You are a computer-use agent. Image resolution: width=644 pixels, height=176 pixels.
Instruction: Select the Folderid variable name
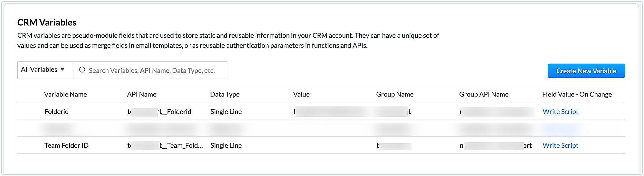[57, 112]
